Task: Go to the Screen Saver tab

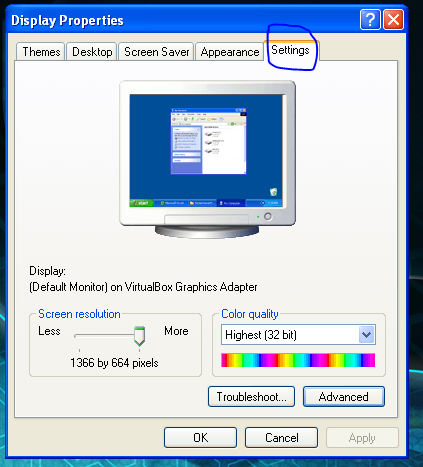Action: tap(156, 52)
